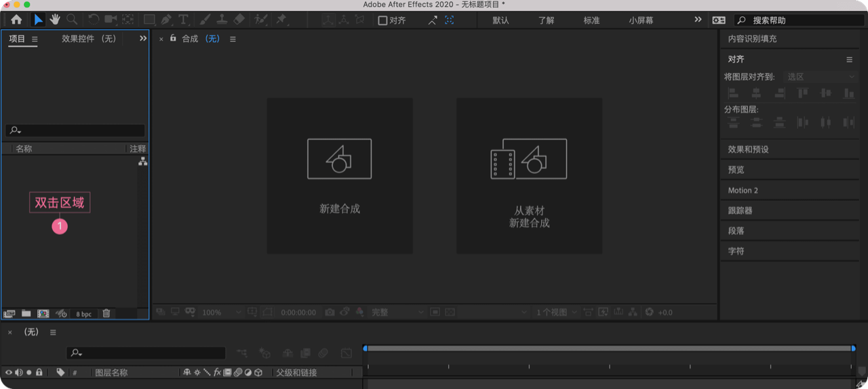Expand hidden Project panel tabs chevron
868x389 pixels.
coord(143,39)
